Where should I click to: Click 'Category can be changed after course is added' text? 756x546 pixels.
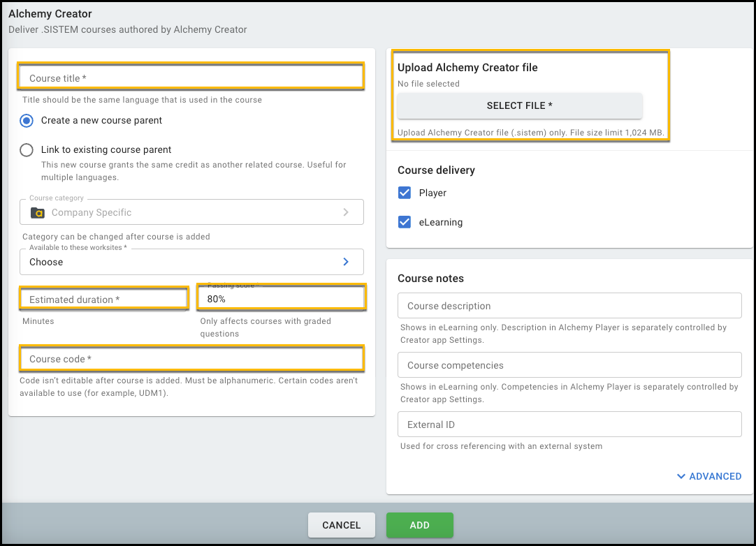tap(116, 237)
